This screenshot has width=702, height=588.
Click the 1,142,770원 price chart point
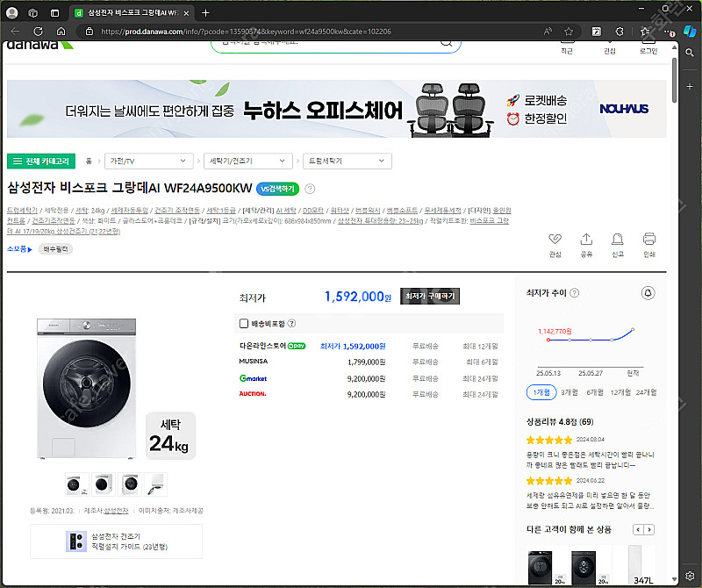[548, 340]
